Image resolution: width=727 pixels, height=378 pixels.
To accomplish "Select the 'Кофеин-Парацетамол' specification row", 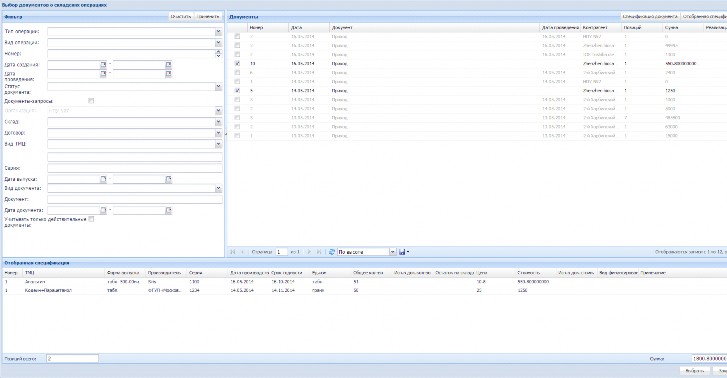I will 364,290.
